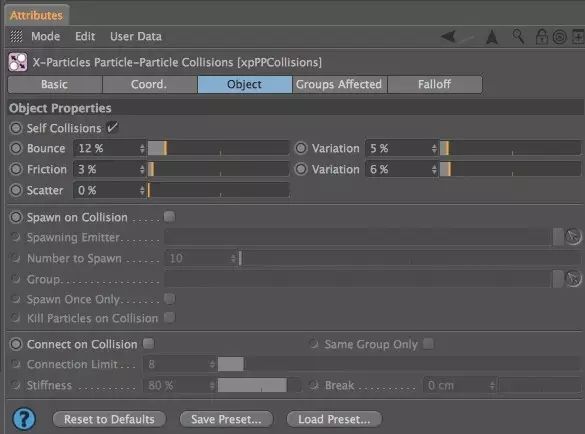Toggle Kill Particles on Collision checkbox
Screen dimensions: 585x434
coord(169,318)
